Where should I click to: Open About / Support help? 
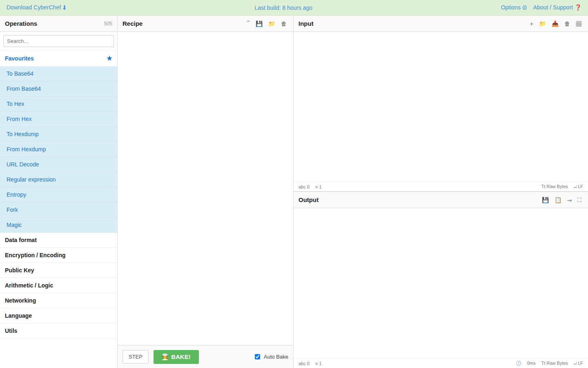click(557, 7)
